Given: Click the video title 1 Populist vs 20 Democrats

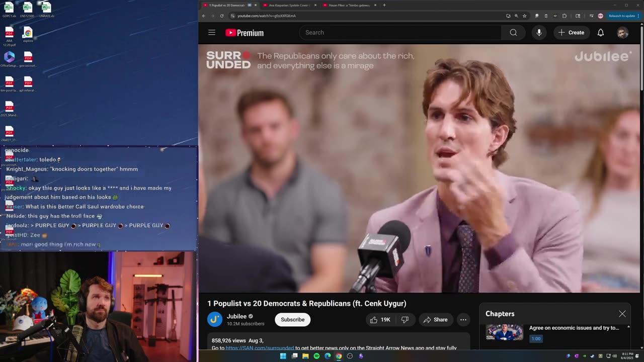Looking at the screenshot, I should click(306, 303).
